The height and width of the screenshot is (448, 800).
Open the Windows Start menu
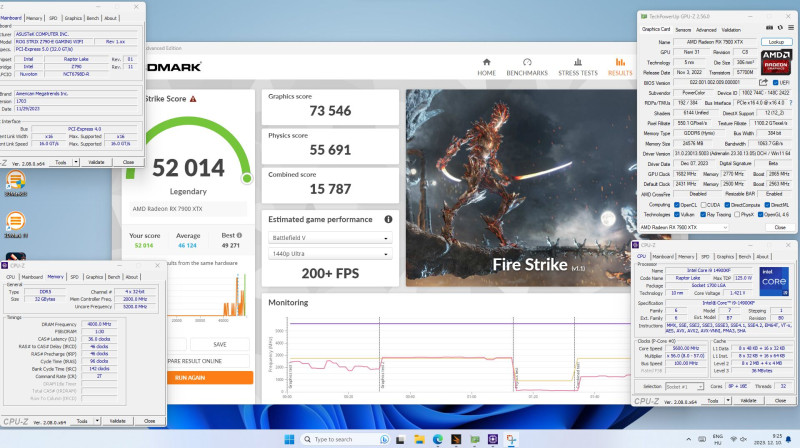pyautogui.click(x=289, y=439)
